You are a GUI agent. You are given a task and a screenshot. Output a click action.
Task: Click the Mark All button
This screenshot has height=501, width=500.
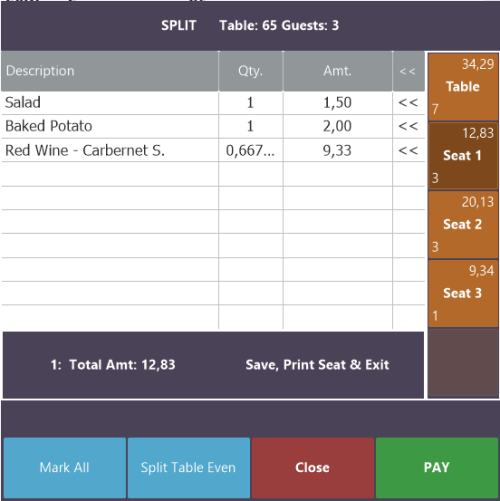(65, 468)
